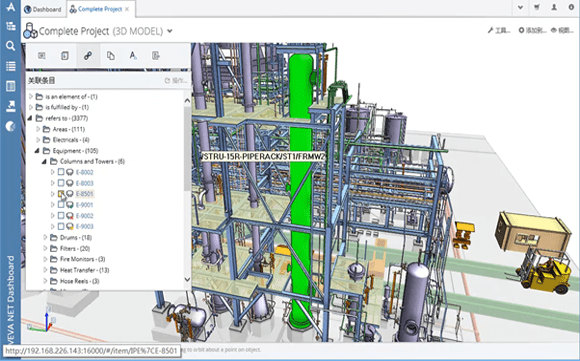The width and height of the screenshot is (580, 361).
Task: Check the box beside E-9003
Action: (61, 226)
